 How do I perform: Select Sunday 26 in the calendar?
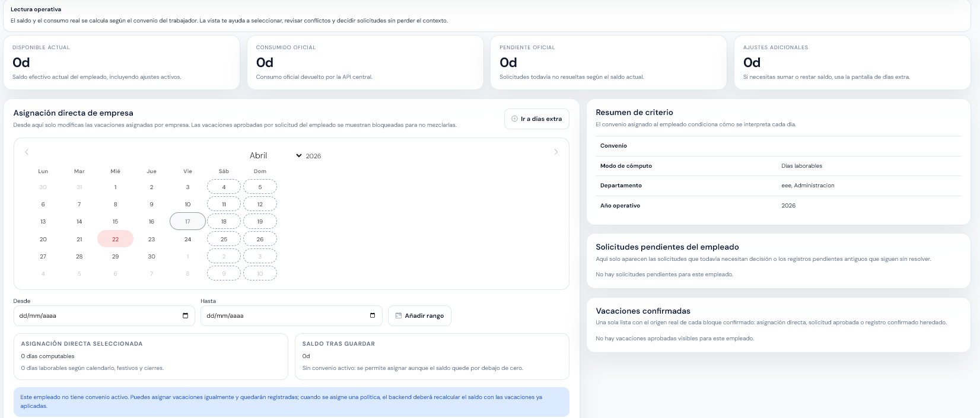260,240
